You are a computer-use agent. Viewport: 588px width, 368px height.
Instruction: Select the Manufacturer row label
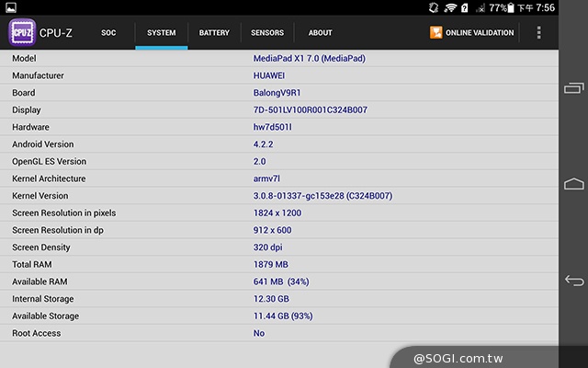(38, 75)
